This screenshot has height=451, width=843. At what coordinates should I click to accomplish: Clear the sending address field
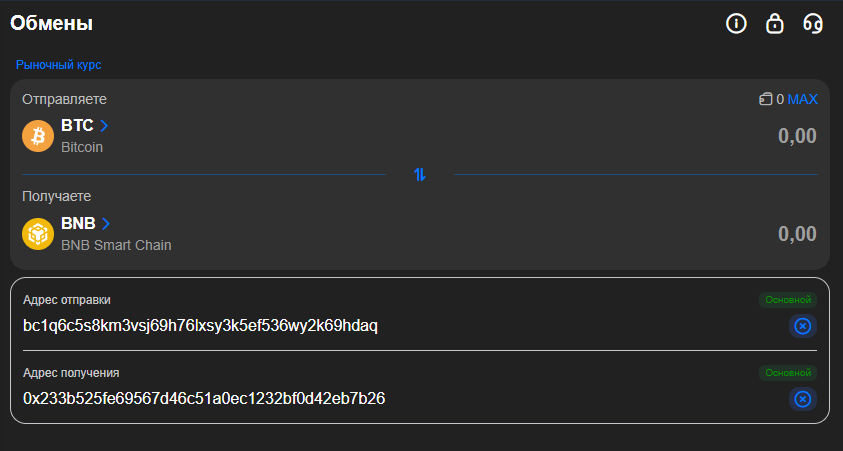point(802,326)
